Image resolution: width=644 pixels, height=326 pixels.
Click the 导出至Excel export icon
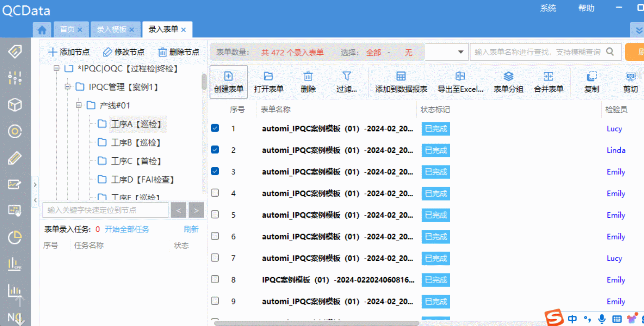[x=460, y=81]
